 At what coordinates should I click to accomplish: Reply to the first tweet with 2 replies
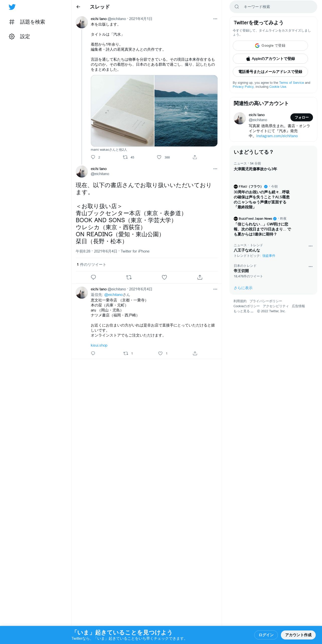(x=93, y=157)
